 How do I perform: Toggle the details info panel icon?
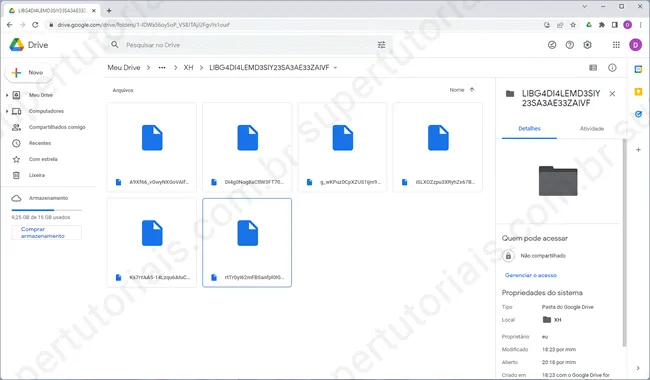point(612,68)
